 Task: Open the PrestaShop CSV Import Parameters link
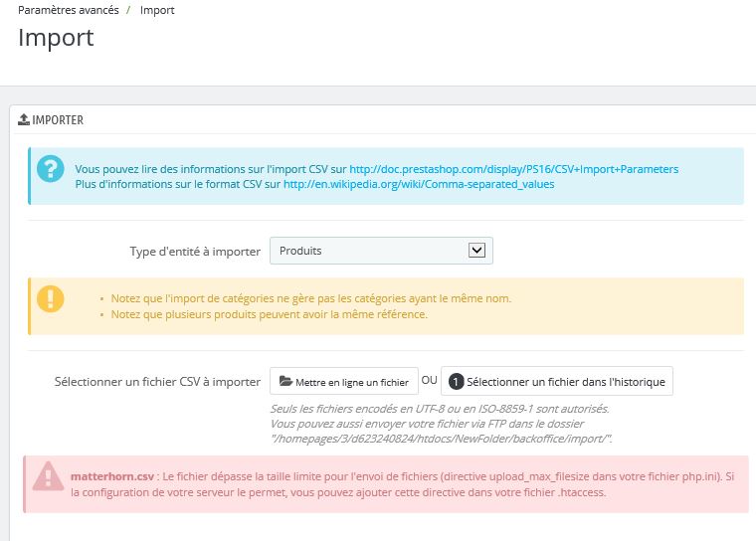click(x=514, y=169)
